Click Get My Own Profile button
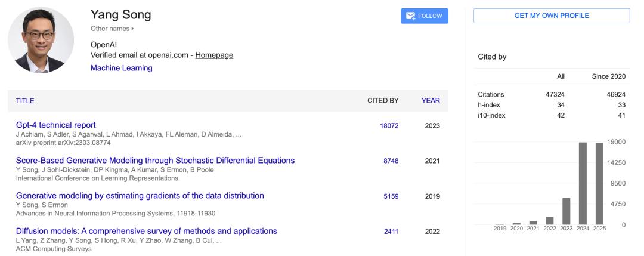644x256 pixels. point(551,16)
